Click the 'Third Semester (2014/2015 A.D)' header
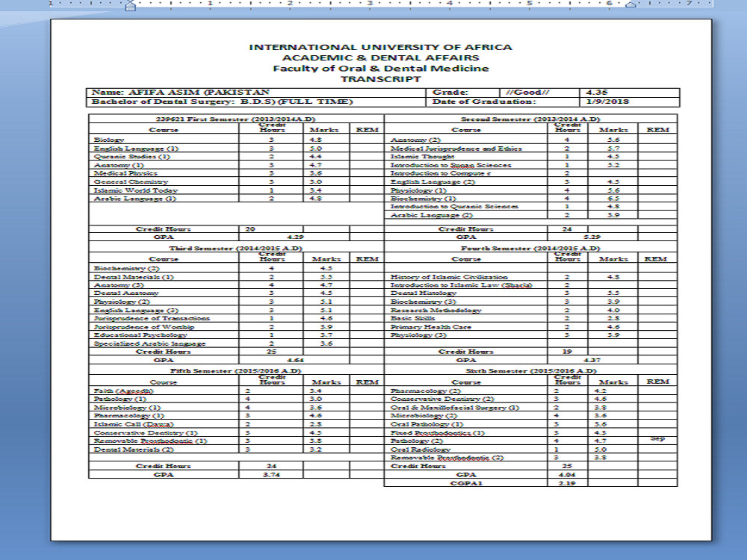 236,248
